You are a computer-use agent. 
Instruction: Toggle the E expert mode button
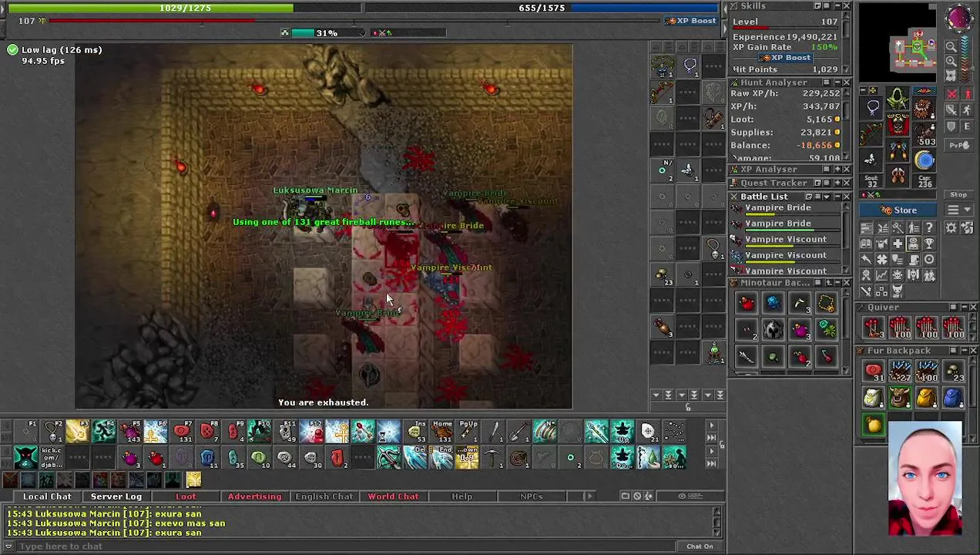pos(968,126)
